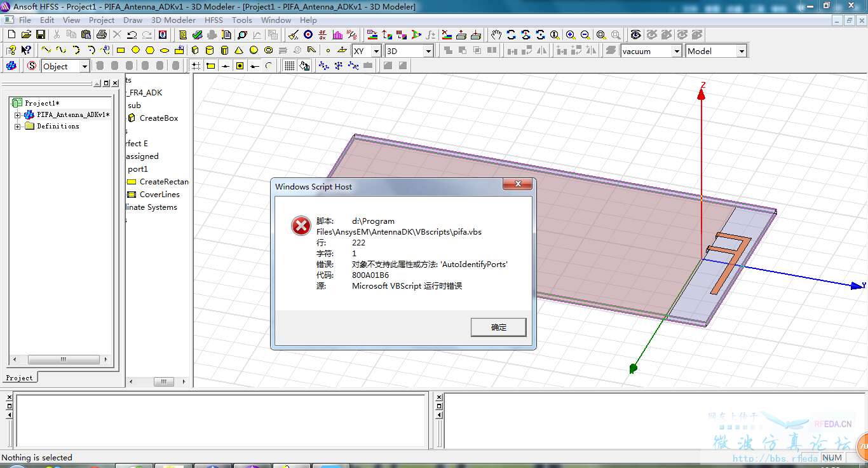Viewport: 868px width, 468px height.
Task: Select the Draw Spline tool
Action: pos(61,50)
